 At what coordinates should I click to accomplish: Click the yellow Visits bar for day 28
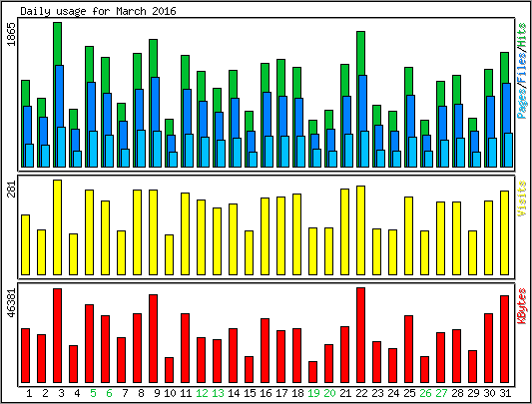(457, 238)
